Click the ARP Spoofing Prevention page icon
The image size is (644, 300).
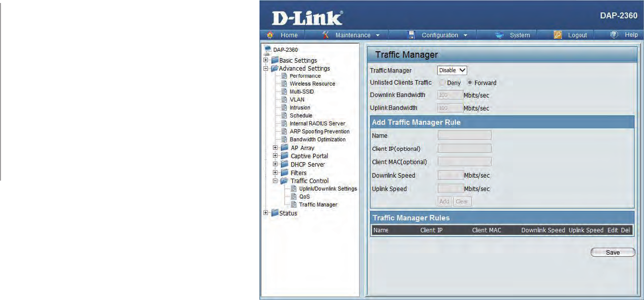284,132
